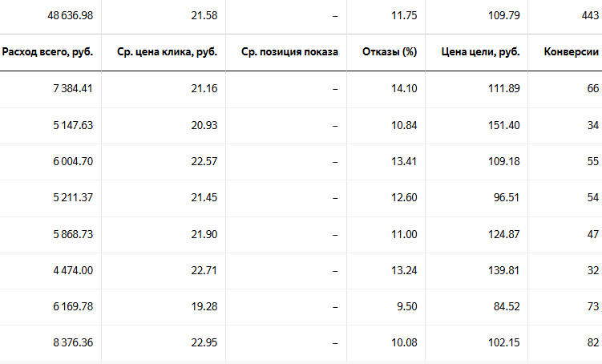
Task: Click the "Конверсии" column header
Action: click(572, 52)
